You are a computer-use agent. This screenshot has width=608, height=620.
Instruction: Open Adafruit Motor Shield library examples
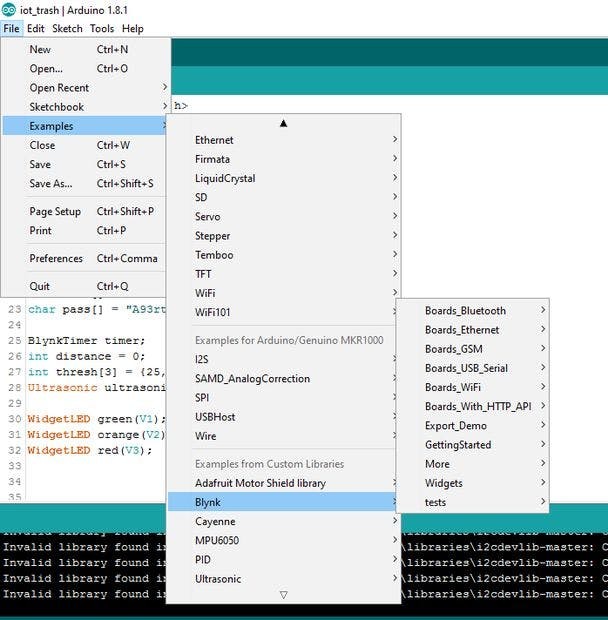(282, 483)
